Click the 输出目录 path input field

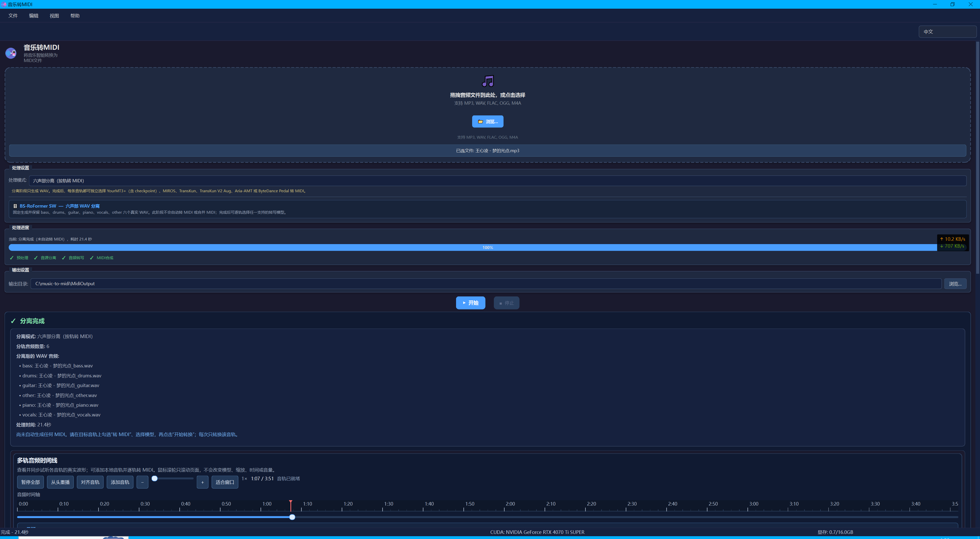[x=486, y=284]
